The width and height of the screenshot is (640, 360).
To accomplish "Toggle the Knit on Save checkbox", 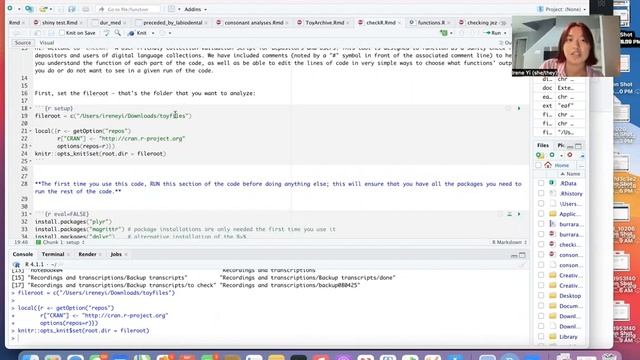I will pyautogui.click(x=62, y=33).
